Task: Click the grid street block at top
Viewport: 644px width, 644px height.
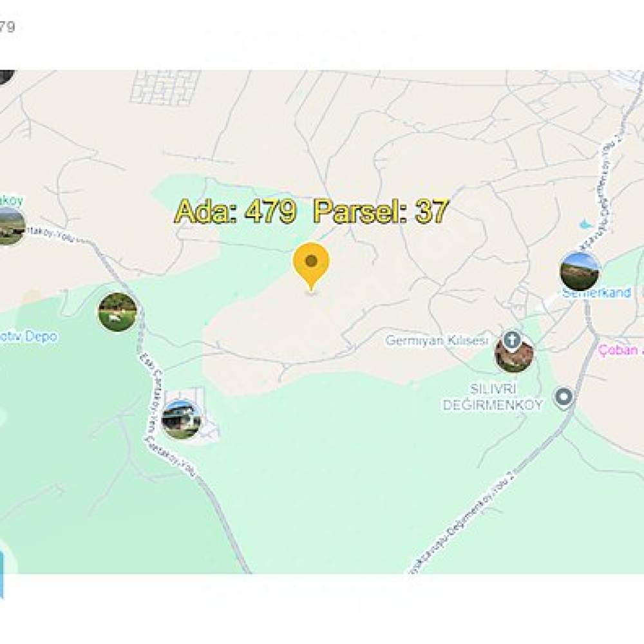Action: (x=165, y=87)
